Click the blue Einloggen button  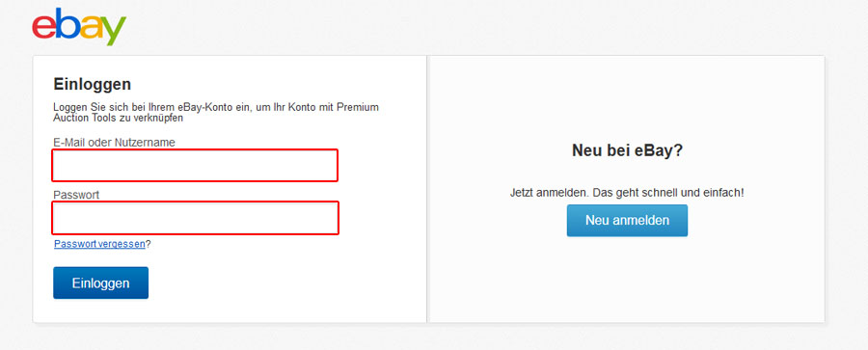[x=100, y=283]
